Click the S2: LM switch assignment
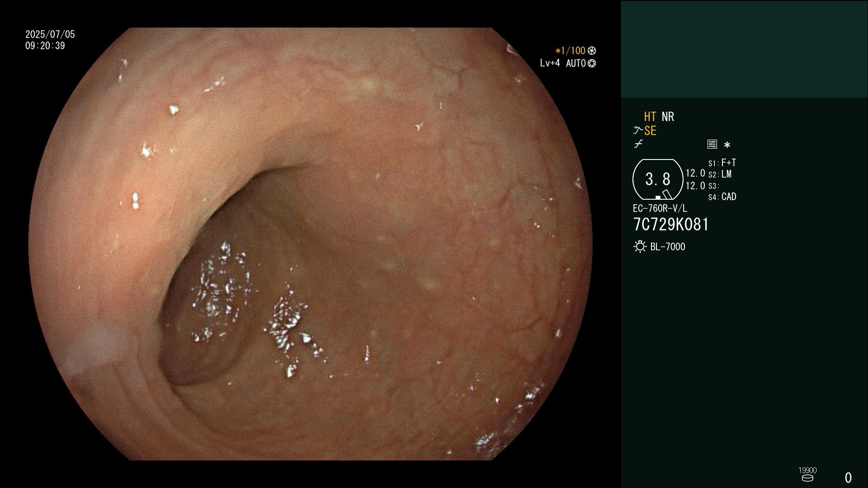 click(720, 174)
